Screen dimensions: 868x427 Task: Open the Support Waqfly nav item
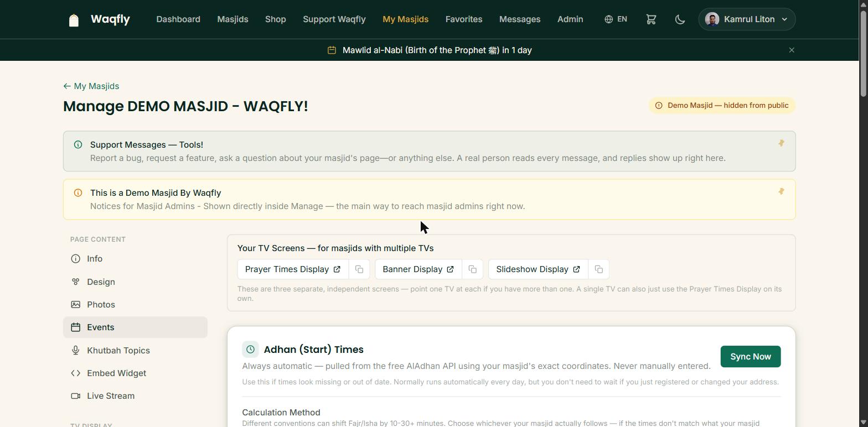pos(334,19)
